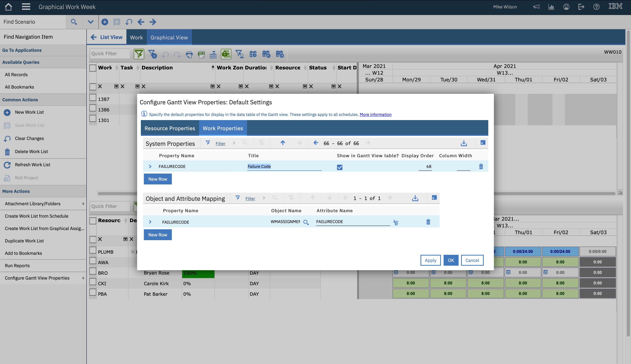
Task: Click the Failure Code title field
Action: click(x=284, y=166)
